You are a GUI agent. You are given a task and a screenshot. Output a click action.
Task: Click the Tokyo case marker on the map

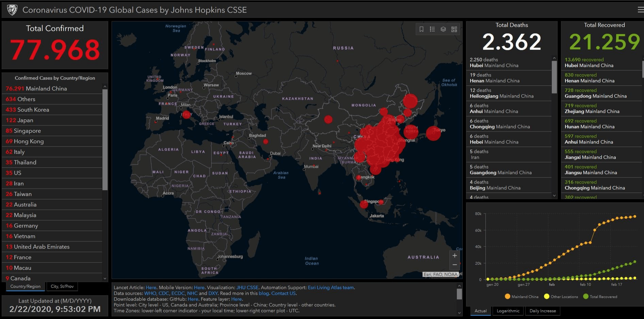[x=433, y=133]
